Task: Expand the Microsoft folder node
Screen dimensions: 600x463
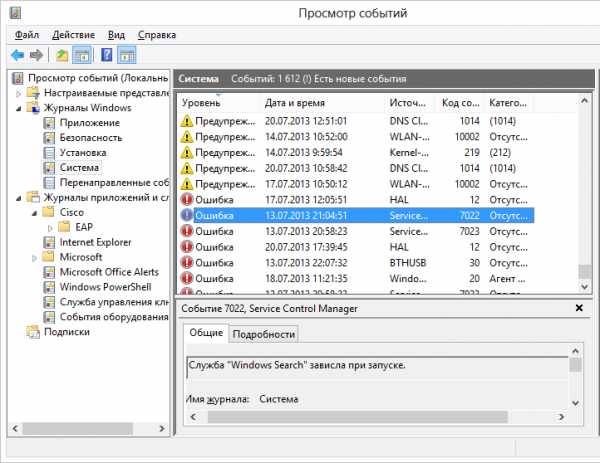Action: coord(35,257)
